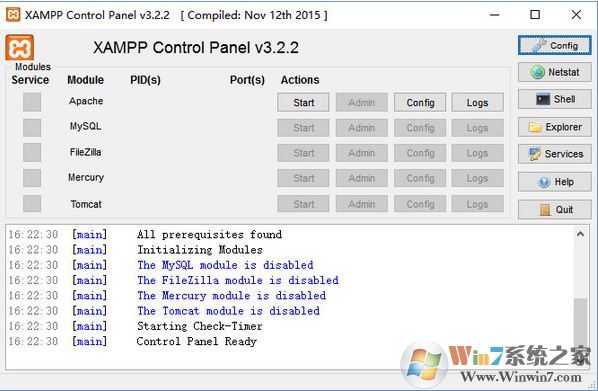Open Apache Config button

click(420, 103)
